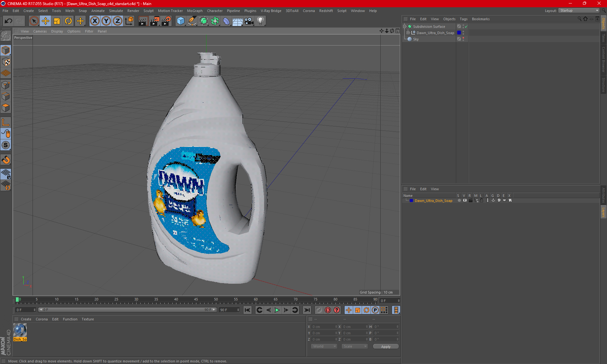Go to end of animation
Image resolution: width=607 pixels, height=364 pixels.
pyautogui.click(x=307, y=310)
